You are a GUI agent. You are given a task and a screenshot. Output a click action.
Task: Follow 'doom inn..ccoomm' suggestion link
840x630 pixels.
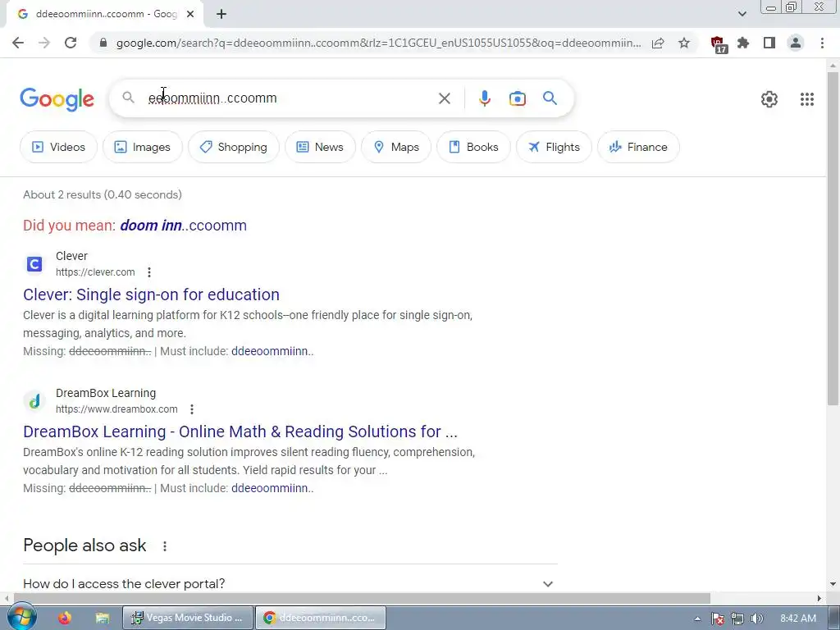pyautogui.click(x=183, y=226)
